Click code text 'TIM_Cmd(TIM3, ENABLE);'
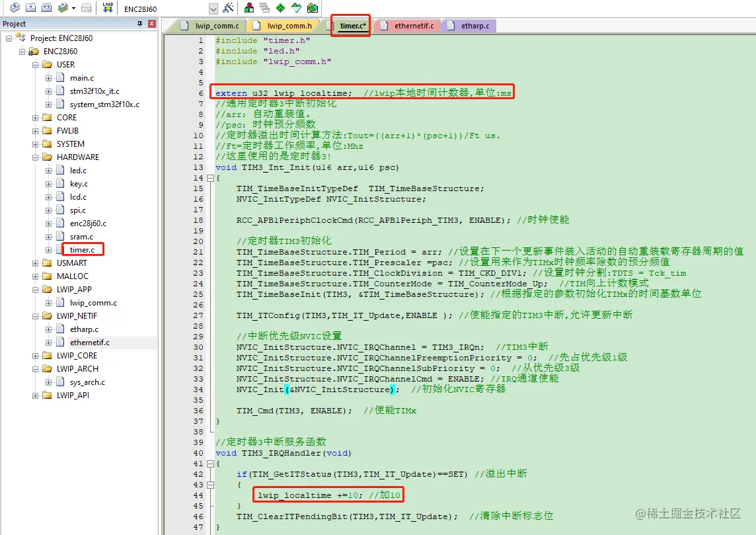The height and width of the screenshot is (535, 756). 294,411
